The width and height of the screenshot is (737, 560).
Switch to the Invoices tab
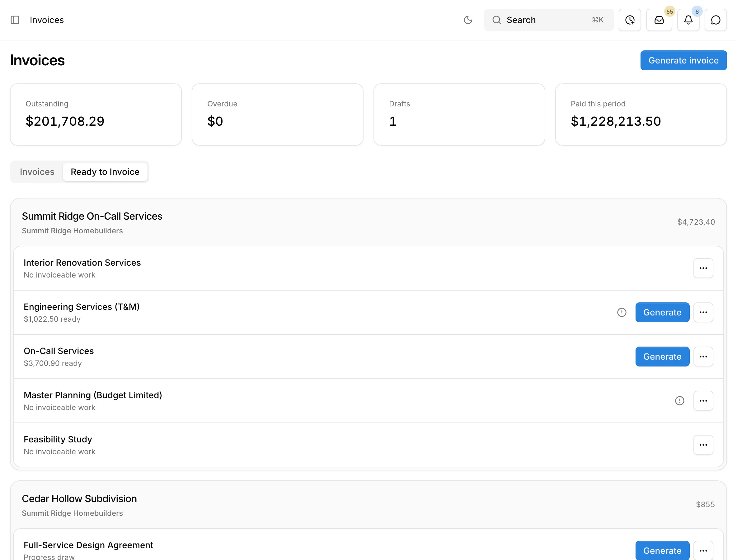click(37, 172)
